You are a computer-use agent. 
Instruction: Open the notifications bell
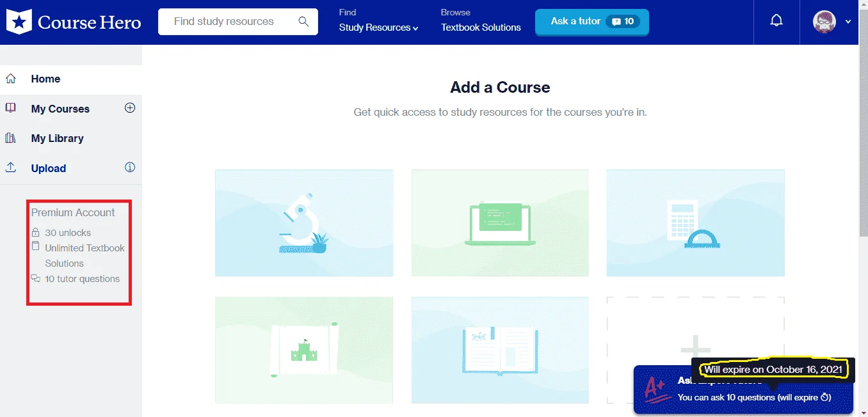[776, 21]
